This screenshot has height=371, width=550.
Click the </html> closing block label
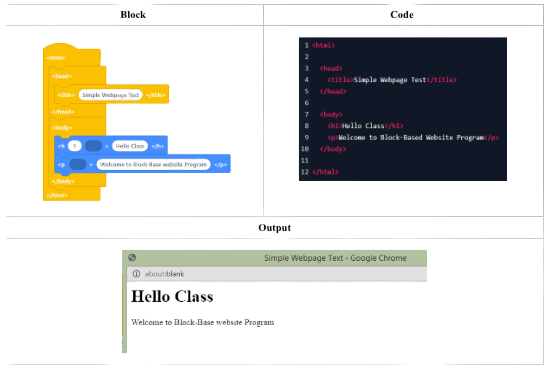pyautogui.click(x=57, y=195)
